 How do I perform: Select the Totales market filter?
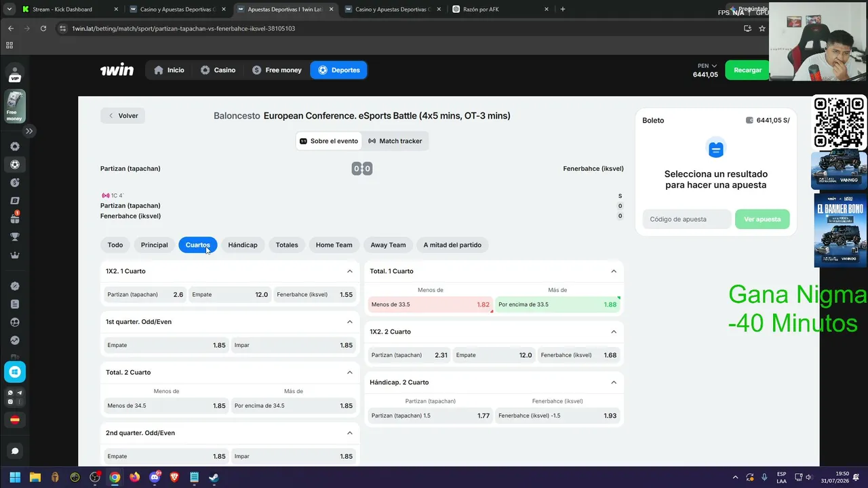coord(287,245)
